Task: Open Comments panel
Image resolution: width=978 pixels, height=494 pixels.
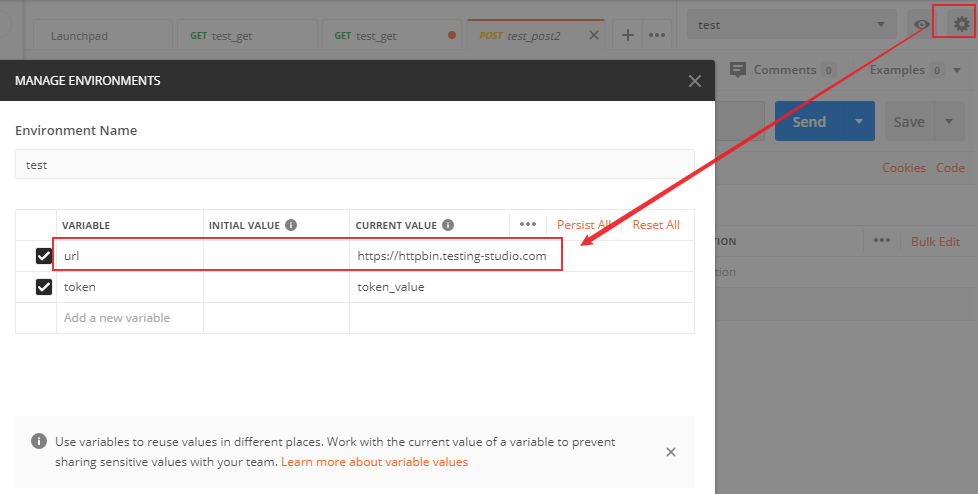Action: click(783, 70)
